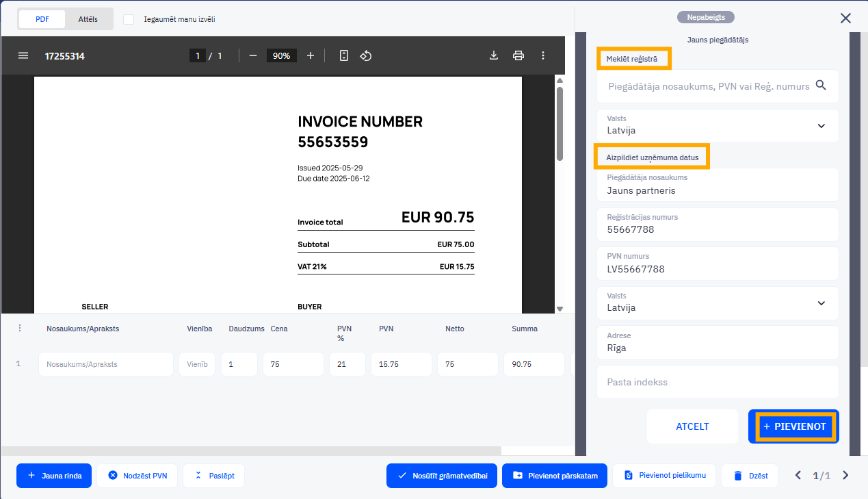This screenshot has height=499, width=868.
Task: Click the PVN numurs field
Action: click(718, 264)
